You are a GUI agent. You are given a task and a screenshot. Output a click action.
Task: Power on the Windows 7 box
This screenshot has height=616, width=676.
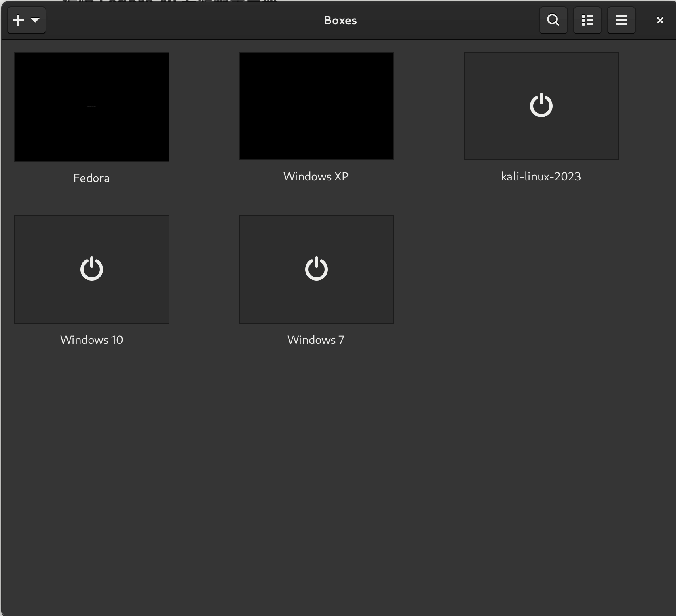316,269
